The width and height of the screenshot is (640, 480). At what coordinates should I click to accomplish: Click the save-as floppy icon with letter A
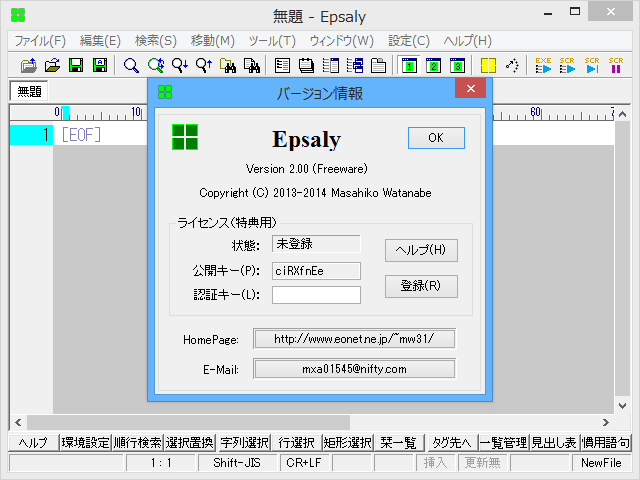tap(100, 65)
